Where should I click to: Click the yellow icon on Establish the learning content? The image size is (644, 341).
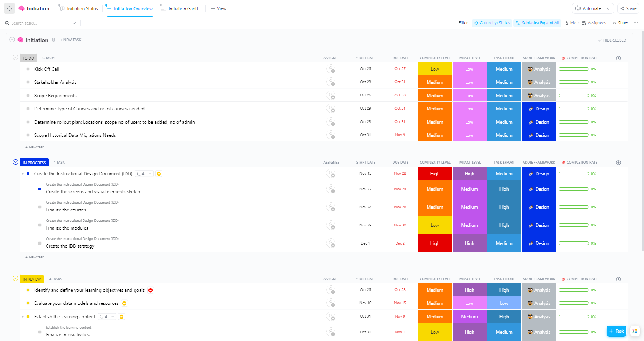point(121,317)
